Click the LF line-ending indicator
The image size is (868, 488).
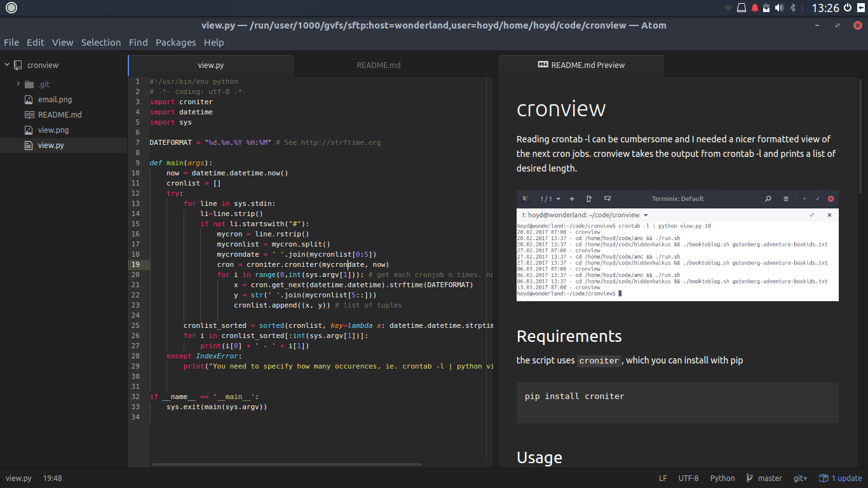(x=663, y=478)
